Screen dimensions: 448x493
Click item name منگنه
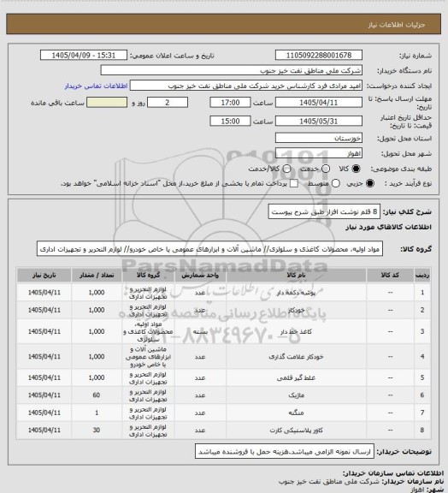click(296, 413)
